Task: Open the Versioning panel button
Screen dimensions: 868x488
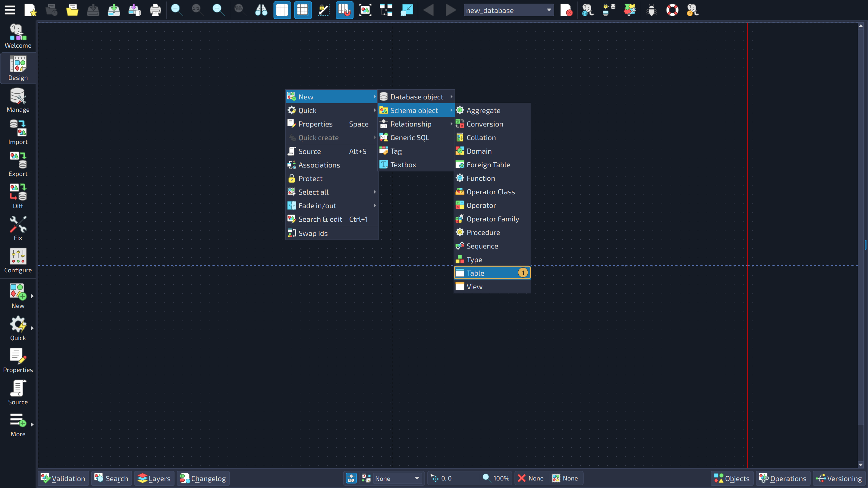Action: (x=839, y=478)
